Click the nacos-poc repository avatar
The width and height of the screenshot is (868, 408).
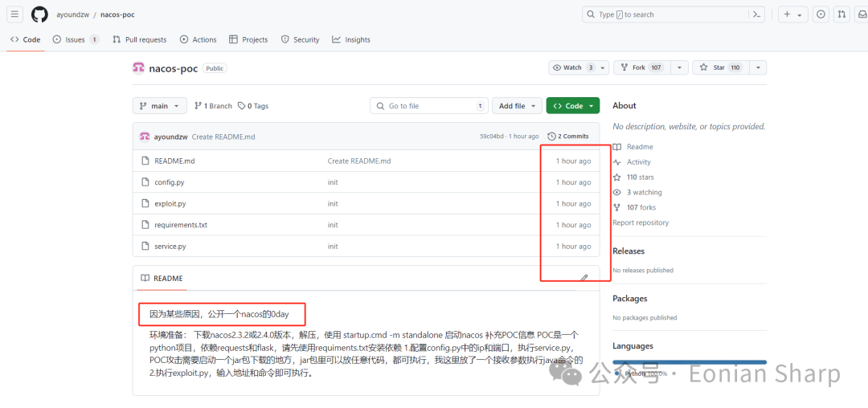138,68
